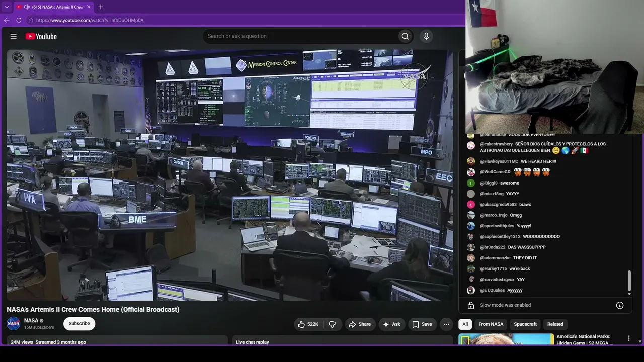Select the NASA's Artemis II Crew browser tab
This screenshot has height=362, width=644.
coord(54,7)
